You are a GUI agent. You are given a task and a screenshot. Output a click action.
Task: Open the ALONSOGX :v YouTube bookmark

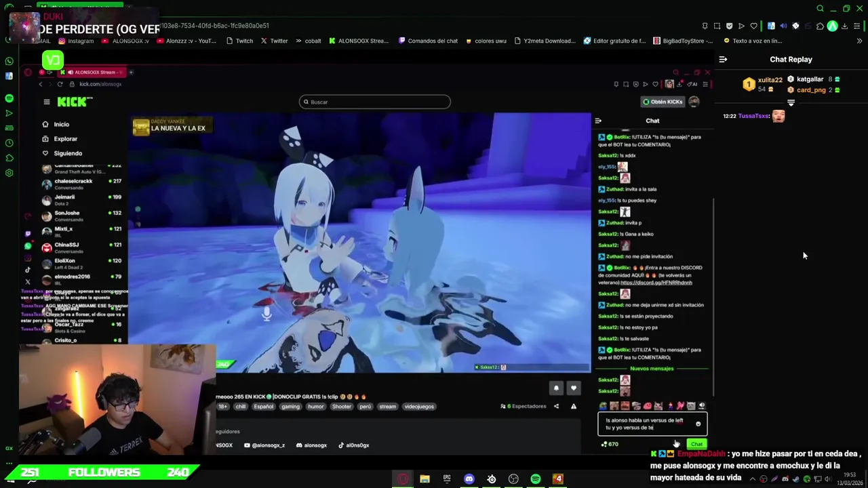point(125,41)
